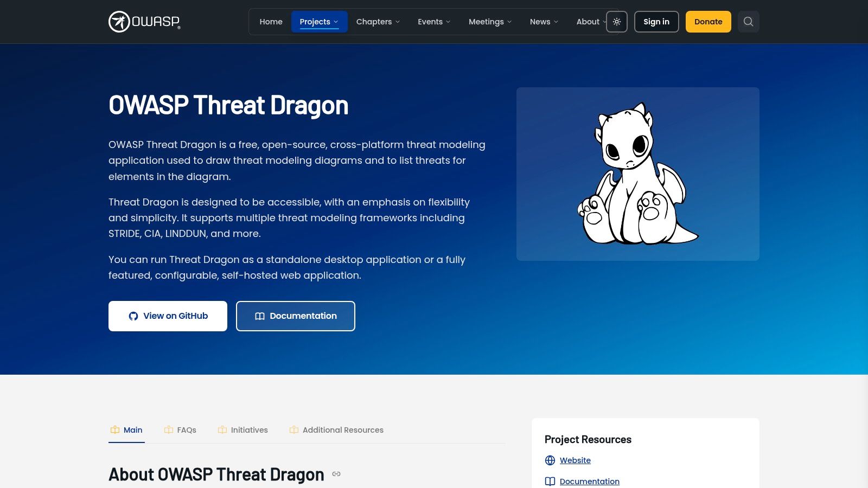Go to Home in navigation bar
The height and width of the screenshot is (488, 868).
[271, 22]
